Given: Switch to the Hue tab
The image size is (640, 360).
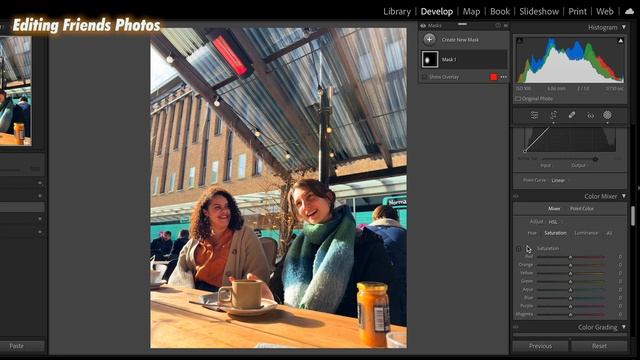Looking at the screenshot, I should (532, 233).
